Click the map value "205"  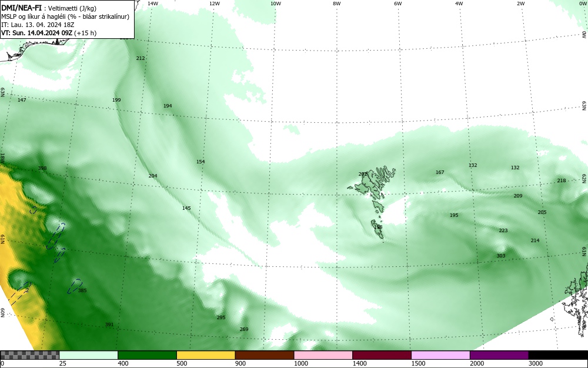542,212
